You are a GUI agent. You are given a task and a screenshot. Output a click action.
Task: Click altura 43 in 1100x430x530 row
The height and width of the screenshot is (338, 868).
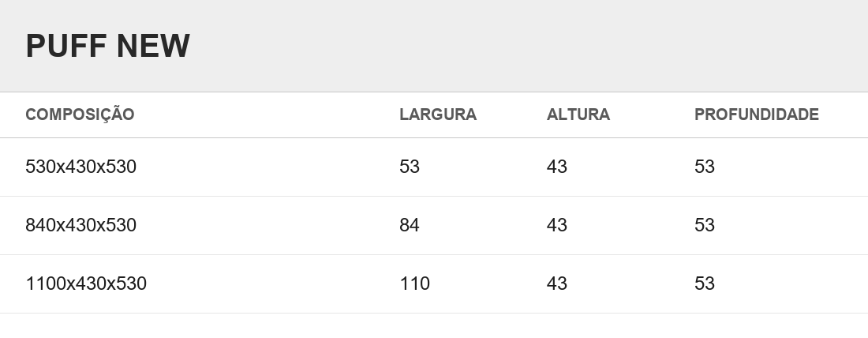[557, 284]
